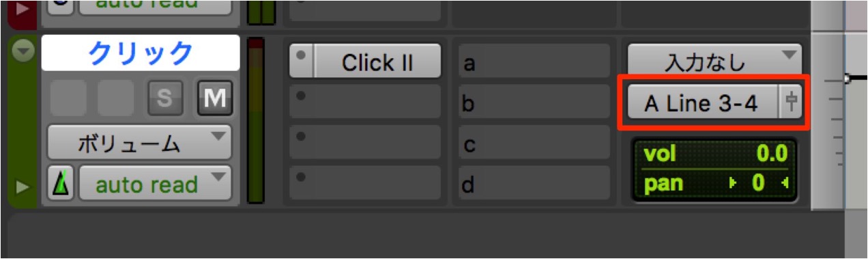Open the ボリューム track view dropdown
The height and width of the screenshot is (259, 868).
point(140,143)
